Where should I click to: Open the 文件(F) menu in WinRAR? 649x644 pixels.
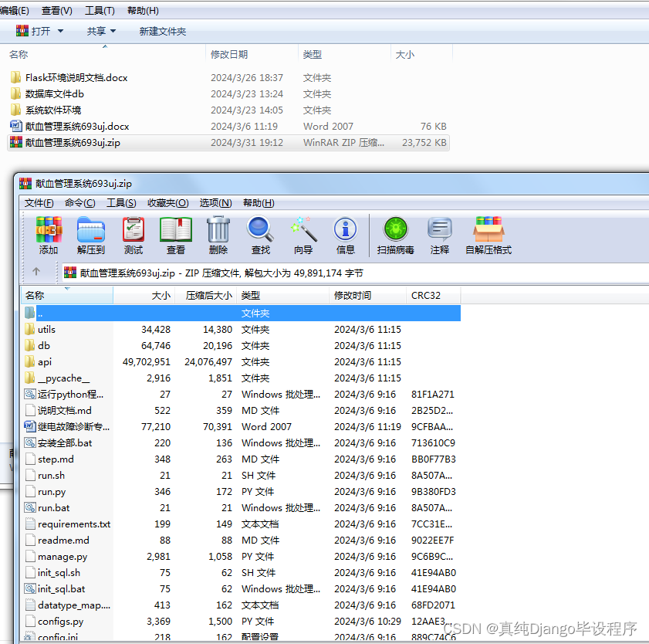39,203
